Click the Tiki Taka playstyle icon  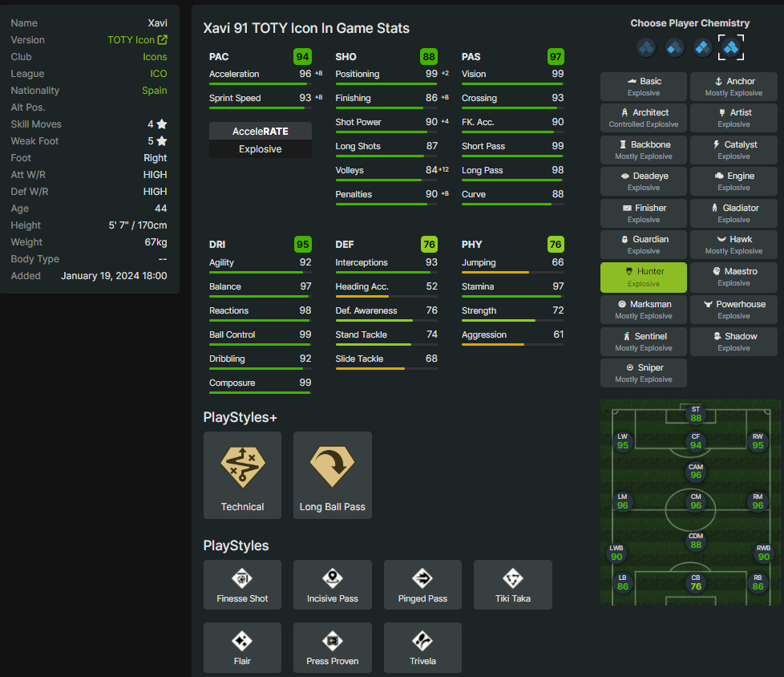(512, 578)
